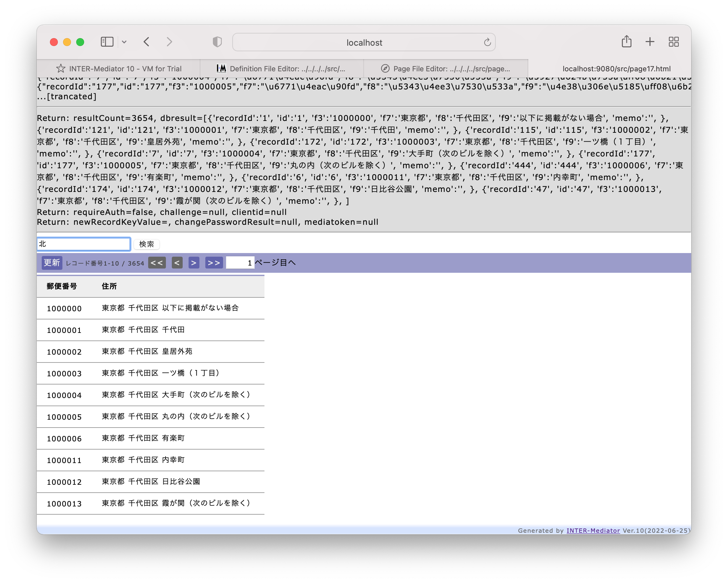Viewport: 728px width, 583px height.
Task: Switch to the Definition File Editor tab
Action: pos(282,69)
